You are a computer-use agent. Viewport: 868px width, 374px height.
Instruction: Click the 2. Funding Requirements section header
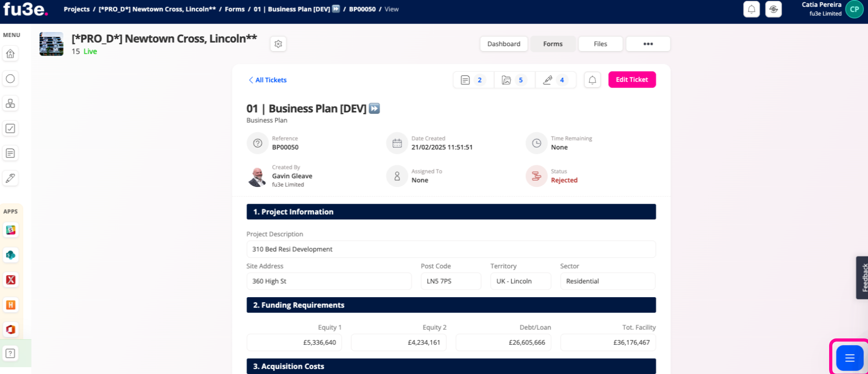coord(451,305)
